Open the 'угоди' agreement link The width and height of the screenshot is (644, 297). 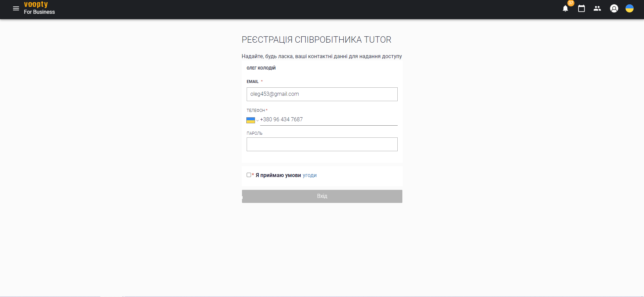click(x=309, y=175)
